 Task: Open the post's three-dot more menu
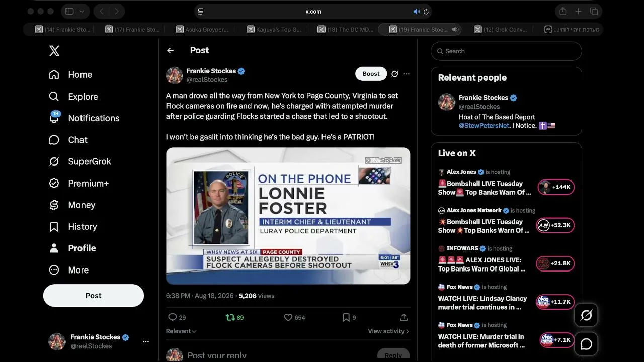coord(407,74)
